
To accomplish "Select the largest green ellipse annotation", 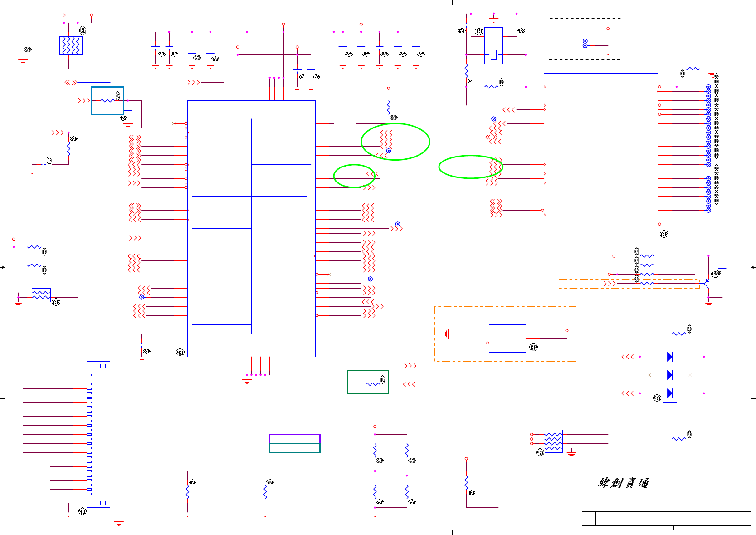I will [395, 142].
